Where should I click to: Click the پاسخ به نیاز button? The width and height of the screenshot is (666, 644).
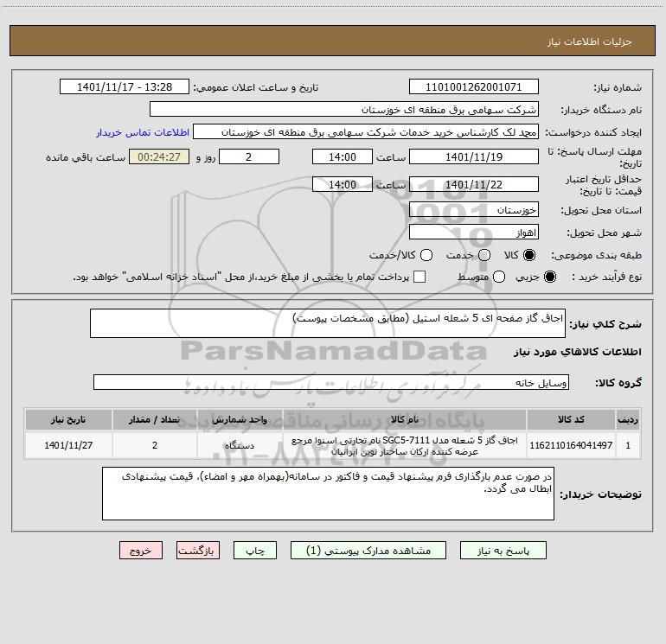tap(503, 551)
